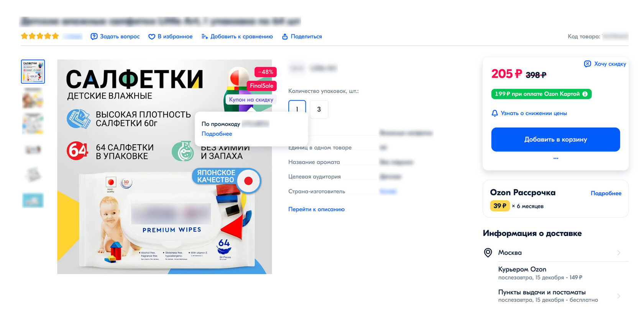644x326 pixels.
Task: Select pack quantity option 1
Action: tap(297, 109)
